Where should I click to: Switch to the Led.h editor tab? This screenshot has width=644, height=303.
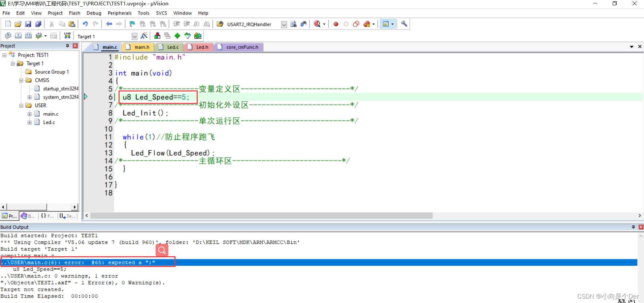point(199,47)
